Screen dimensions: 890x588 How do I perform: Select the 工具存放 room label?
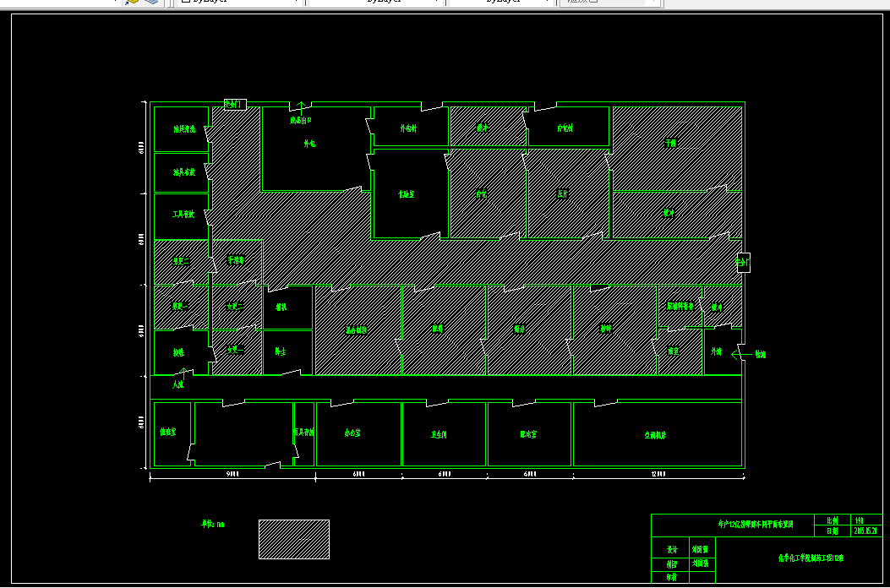(183, 215)
